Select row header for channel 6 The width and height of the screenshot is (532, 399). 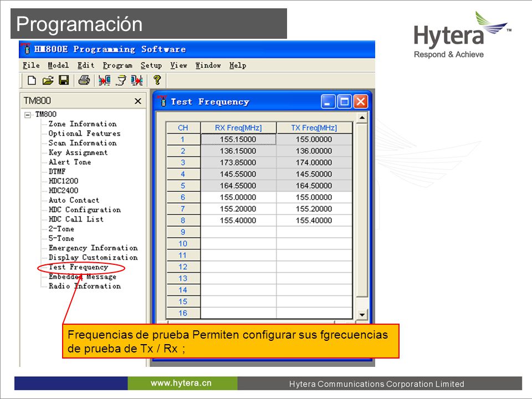pyautogui.click(x=183, y=197)
